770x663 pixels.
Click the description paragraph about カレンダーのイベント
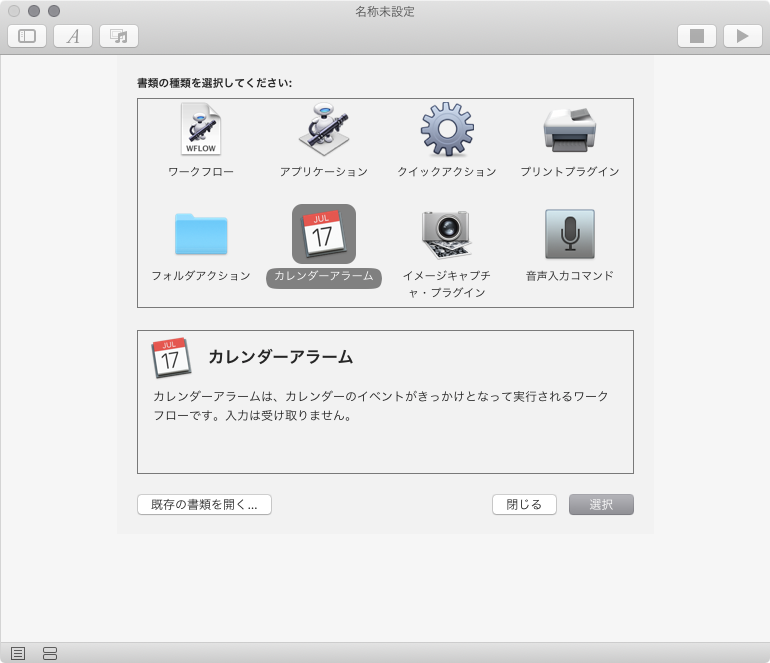click(x=381, y=406)
